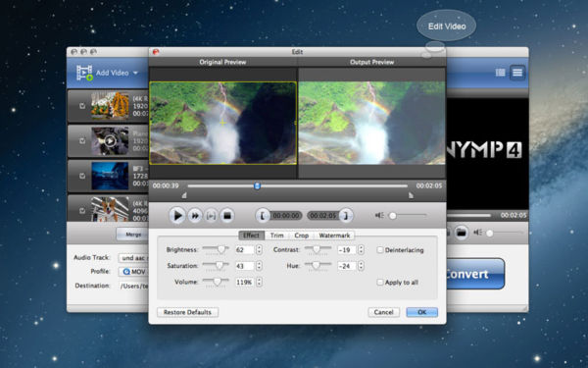Click the Volume field showing 119%
Viewport: 588px width, 368px height.
point(244,282)
